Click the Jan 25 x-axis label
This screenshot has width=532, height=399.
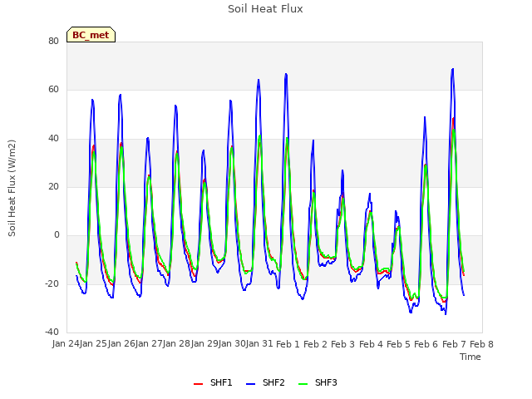tap(93, 344)
